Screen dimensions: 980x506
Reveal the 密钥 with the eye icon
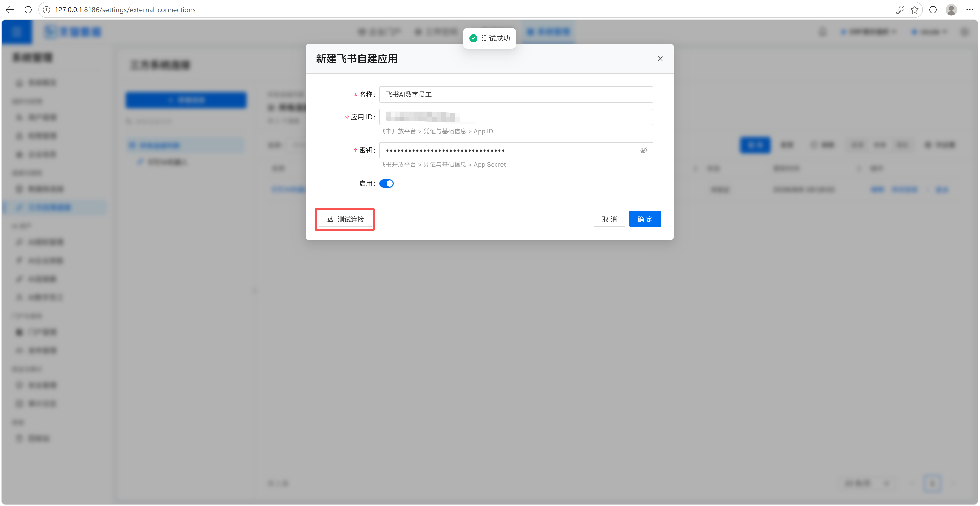pyautogui.click(x=643, y=150)
